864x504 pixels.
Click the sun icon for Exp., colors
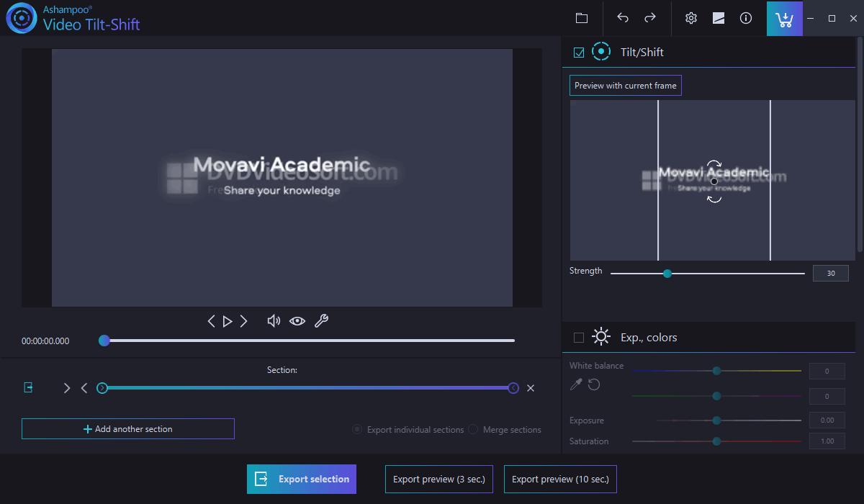pos(601,337)
